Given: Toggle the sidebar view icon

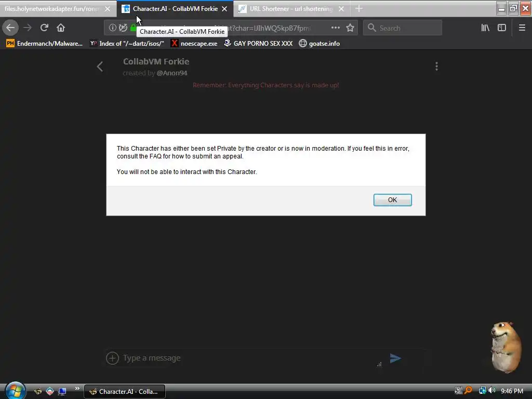Looking at the screenshot, I should pyautogui.click(x=502, y=28).
